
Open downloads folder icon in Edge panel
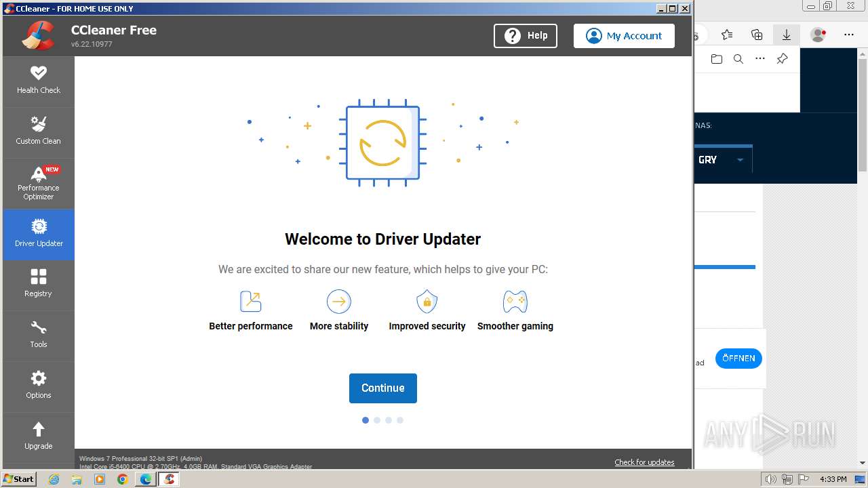click(x=717, y=59)
